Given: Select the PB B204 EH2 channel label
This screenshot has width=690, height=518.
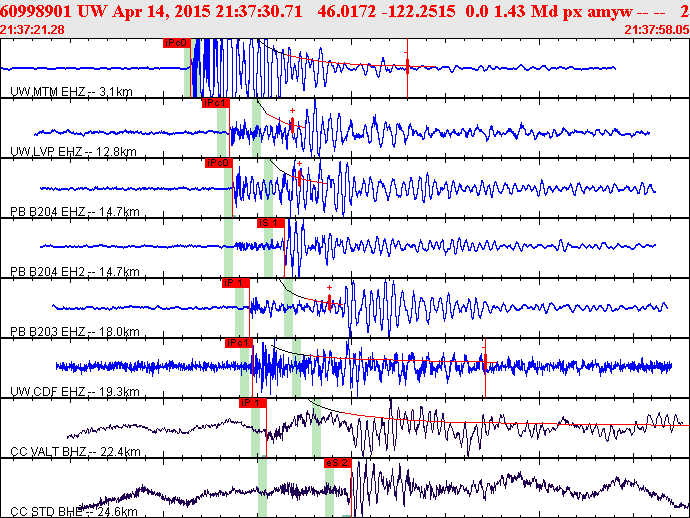Looking at the screenshot, I should [x=75, y=272].
